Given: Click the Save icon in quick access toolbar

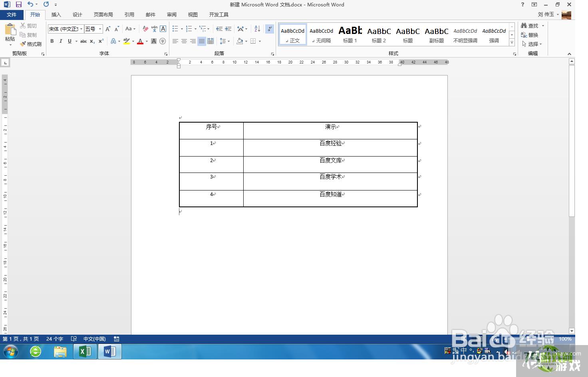Looking at the screenshot, I should pos(18,4).
